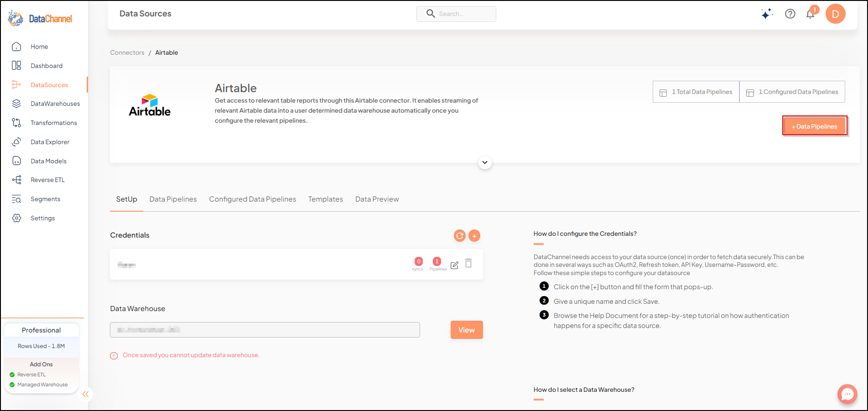Screen dimensions: 868x411
Task: Click the + Data Pipelines button
Action: click(x=815, y=126)
